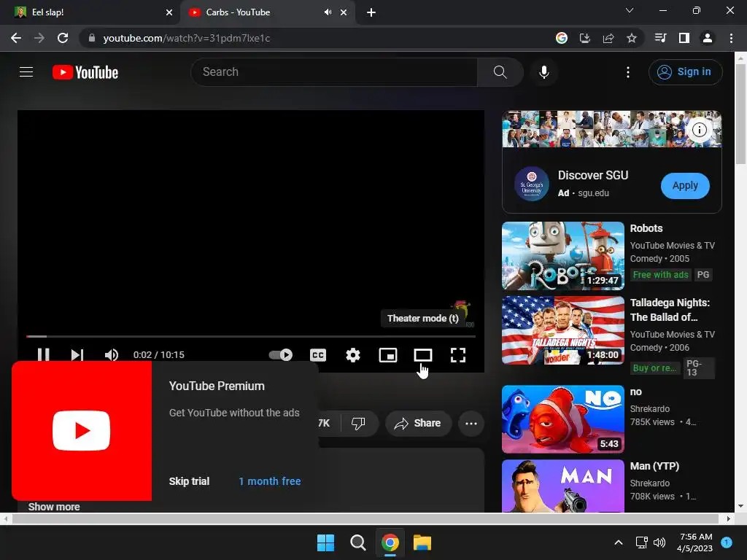This screenshot has width=747, height=560.
Task: Open the player settings gear
Action: (x=353, y=355)
